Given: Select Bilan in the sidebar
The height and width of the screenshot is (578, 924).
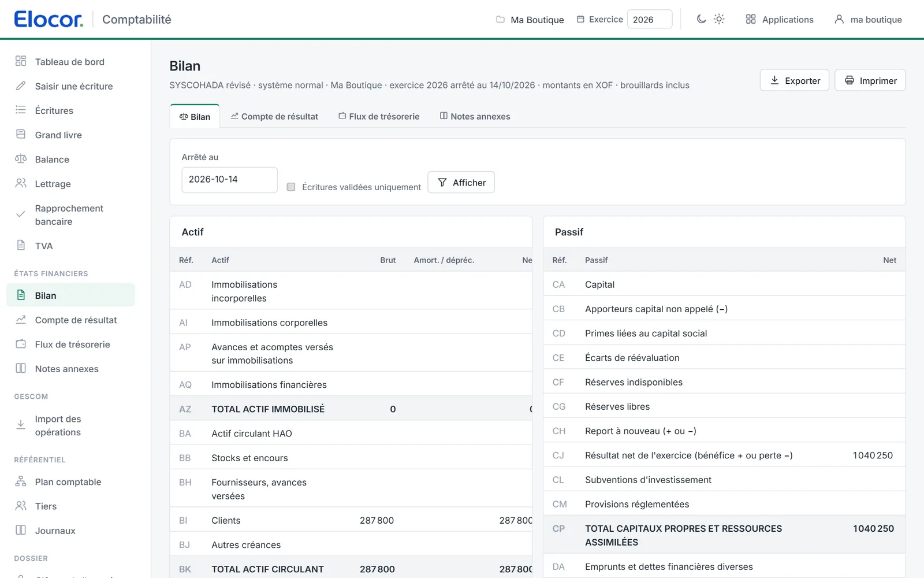Looking at the screenshot, I should point(70,295).
